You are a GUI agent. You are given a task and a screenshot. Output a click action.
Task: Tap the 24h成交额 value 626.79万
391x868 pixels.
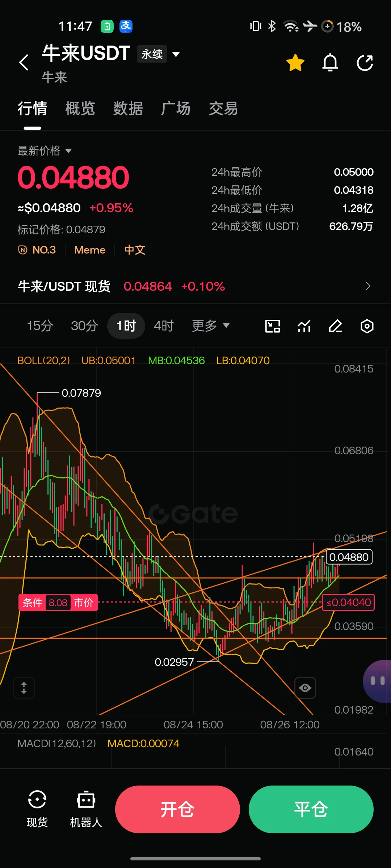coord(351,226)
